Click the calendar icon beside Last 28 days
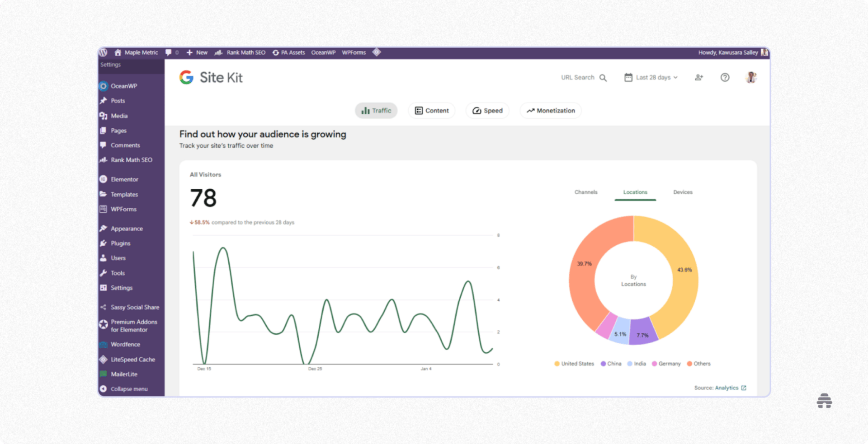Viewport: 868px width, 444px height. [628, 77]
